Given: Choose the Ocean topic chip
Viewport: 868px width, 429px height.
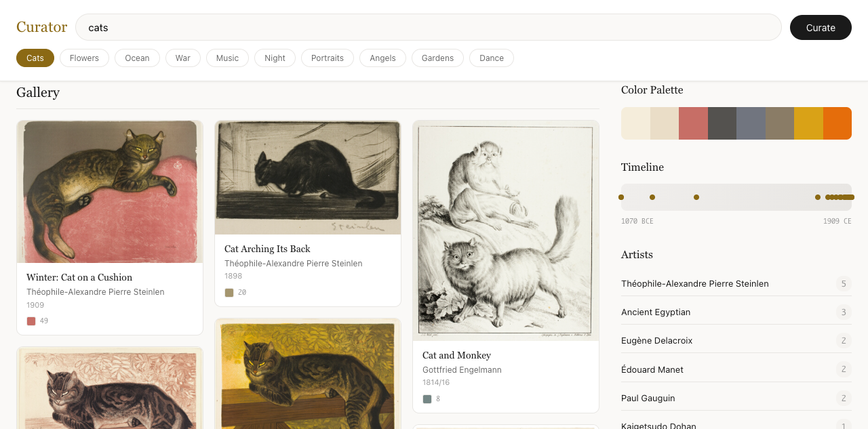Looking at the screenshot, I should point(137,58).
